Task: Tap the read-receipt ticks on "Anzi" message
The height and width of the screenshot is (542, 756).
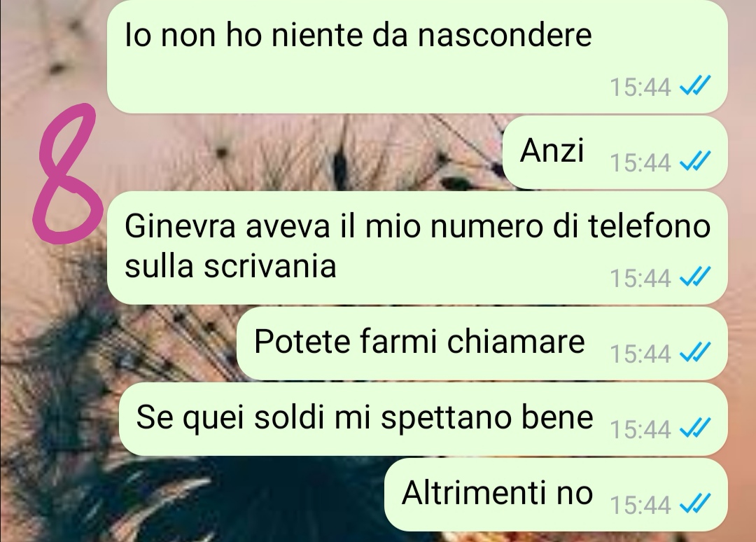Action: 695,161
